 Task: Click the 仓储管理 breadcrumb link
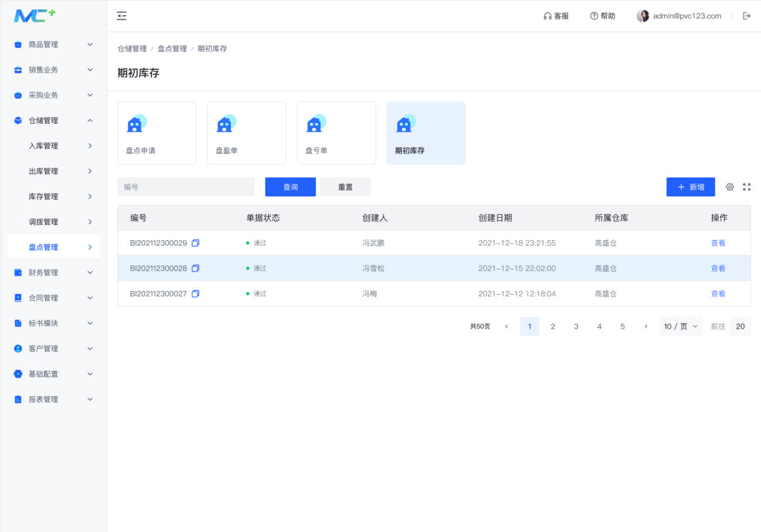pyautogui.click(x=132, y=49)
